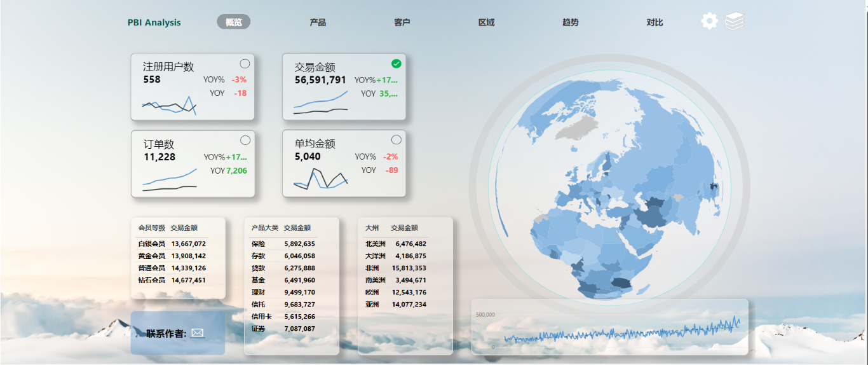Select the 单均金额 radio circle
This screenshot has width=868, height=365.
397,140
